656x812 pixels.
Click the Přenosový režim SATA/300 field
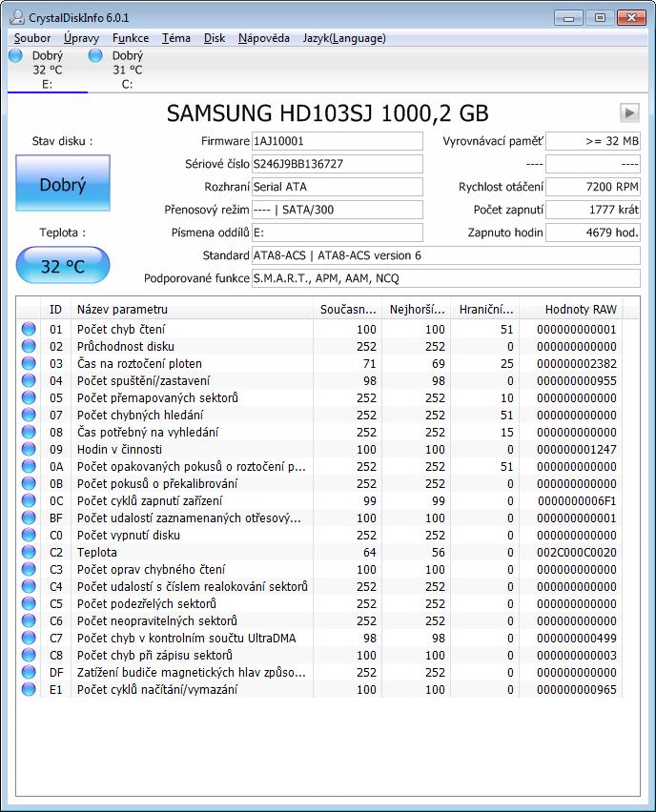coord(338,210)
